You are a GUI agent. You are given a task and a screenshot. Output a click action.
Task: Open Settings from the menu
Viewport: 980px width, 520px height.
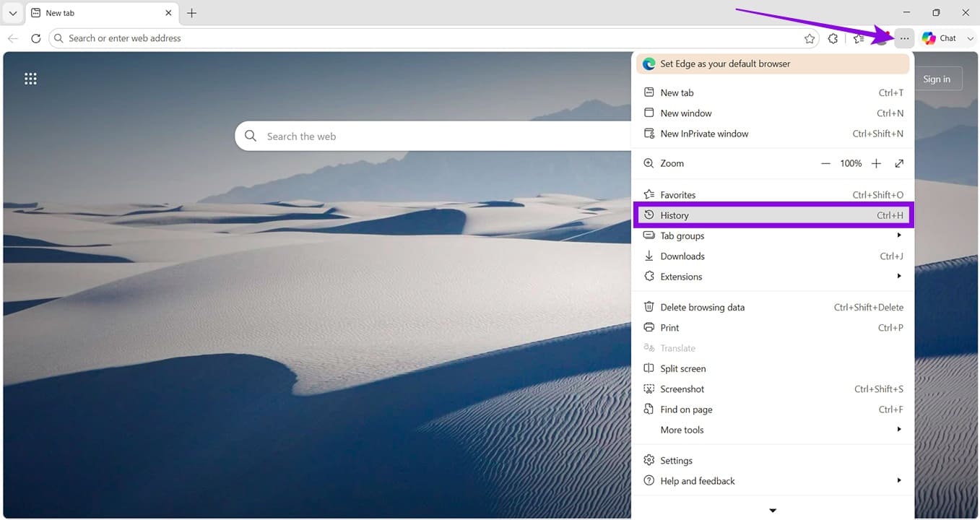tap(773, 461)
